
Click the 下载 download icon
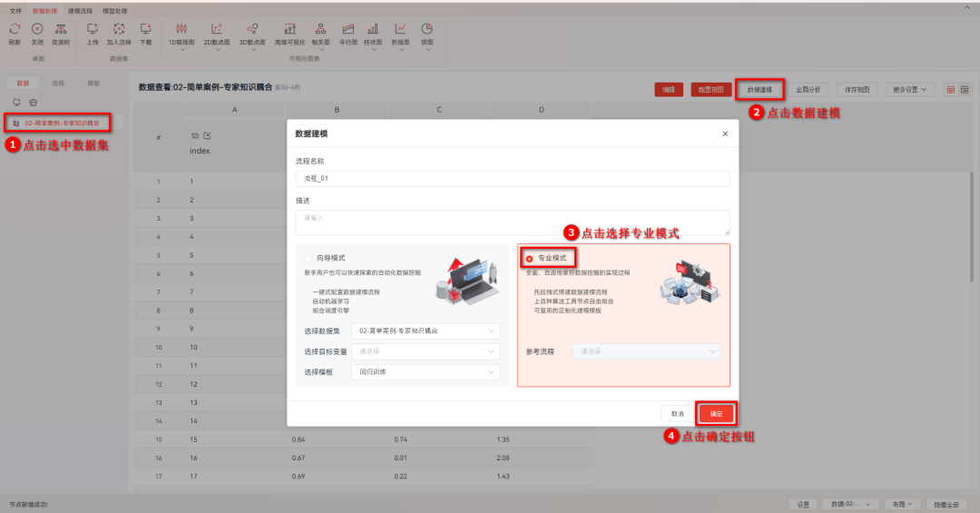pos(145,29)
